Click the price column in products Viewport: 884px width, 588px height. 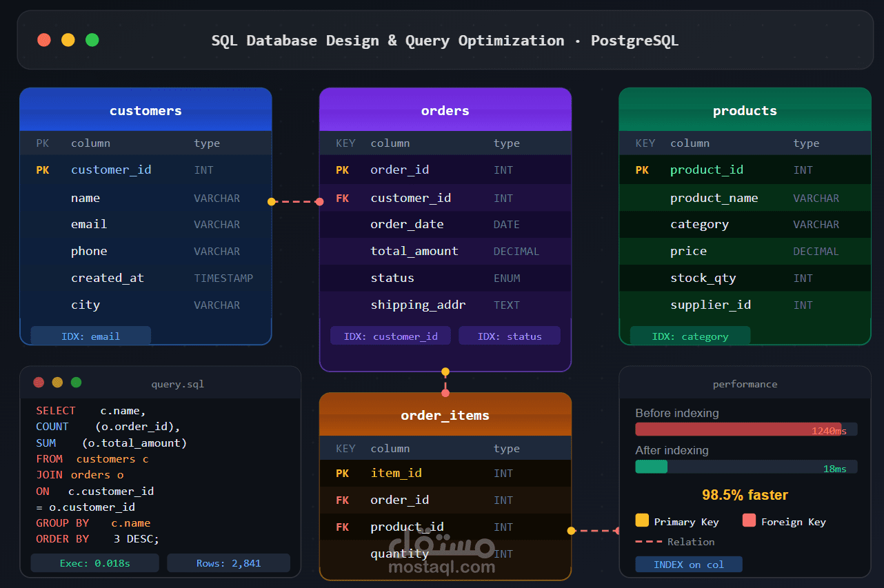(688, 252)
